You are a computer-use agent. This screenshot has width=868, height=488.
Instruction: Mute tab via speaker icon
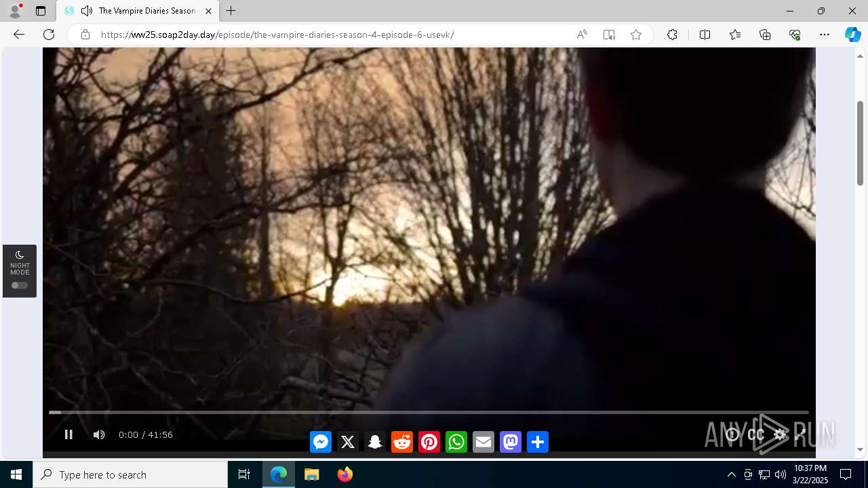[x=86, y=11]
